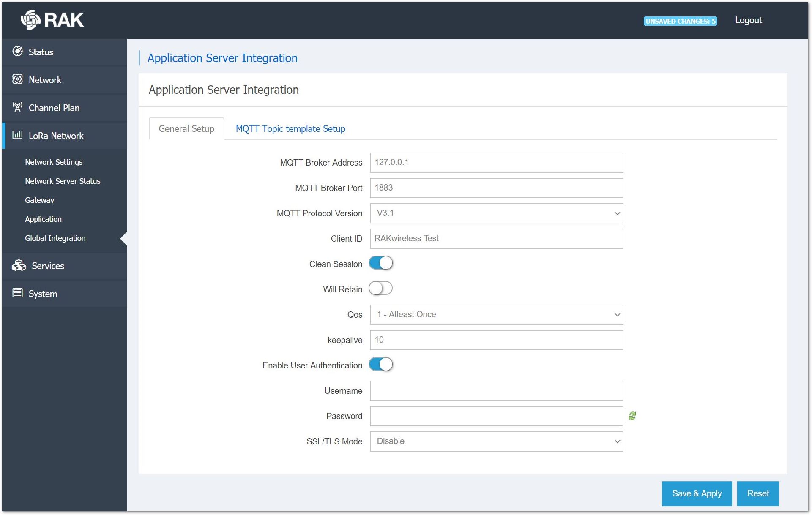Screen dimensions: 812x515
Task: Click the Username input field
Action: coord(496,391)
